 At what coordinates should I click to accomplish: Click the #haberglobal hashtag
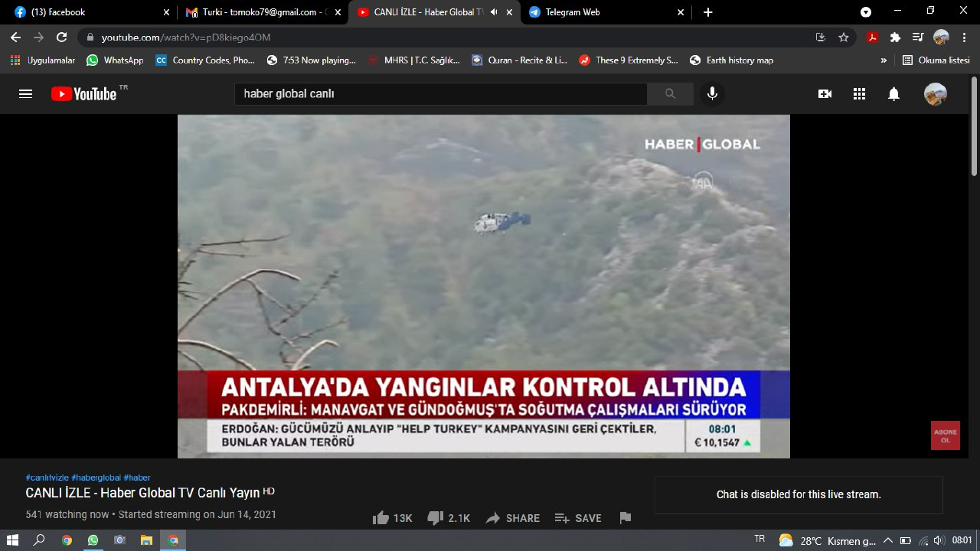pos(96,478)
